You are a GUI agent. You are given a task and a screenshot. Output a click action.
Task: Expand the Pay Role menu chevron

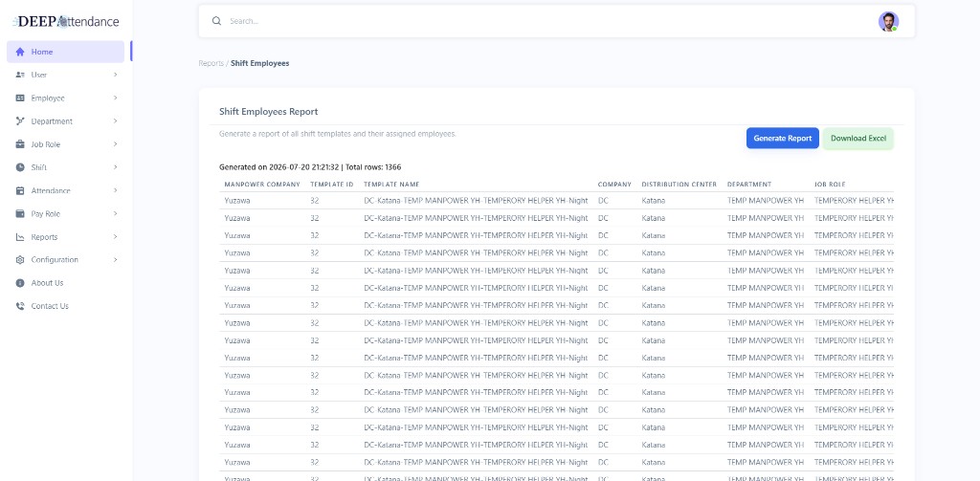[x=116, y=213]
